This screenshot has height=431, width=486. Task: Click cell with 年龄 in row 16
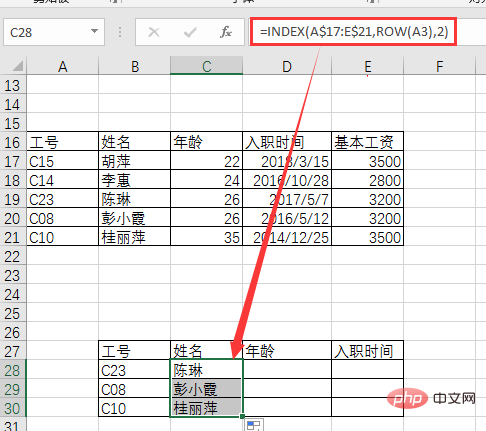(207, 142)
